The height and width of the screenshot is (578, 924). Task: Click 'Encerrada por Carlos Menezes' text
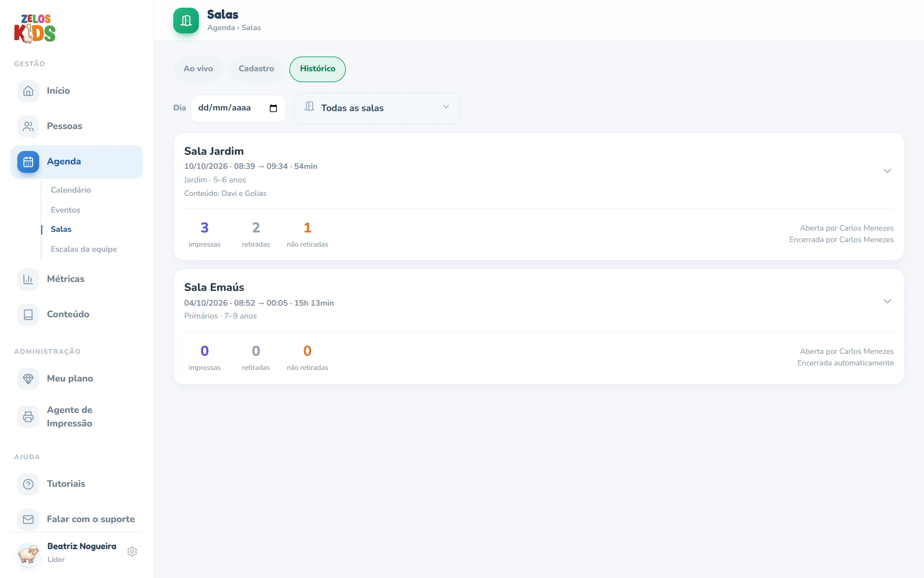[841, 240]
